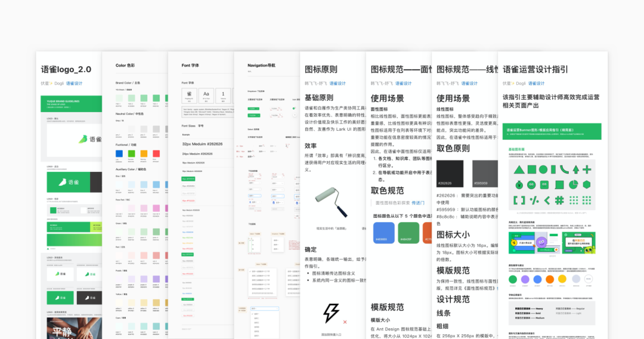Click the green left chevron icon
644x339 pixels.
click(547, 201)
